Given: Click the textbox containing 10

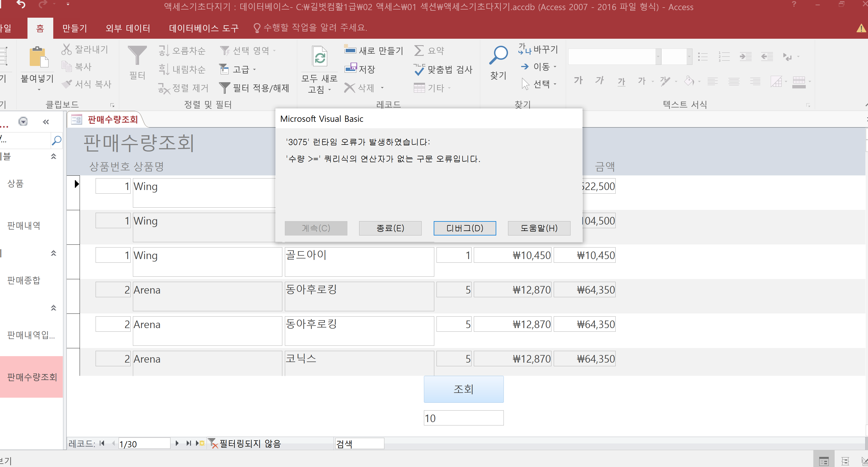Looking at the screenshot, I should (463, 418).
